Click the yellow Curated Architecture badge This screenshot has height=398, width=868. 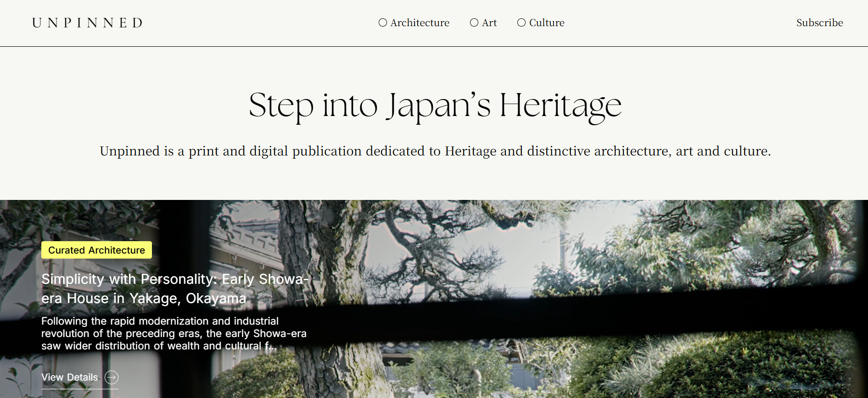tap(96, 250)
